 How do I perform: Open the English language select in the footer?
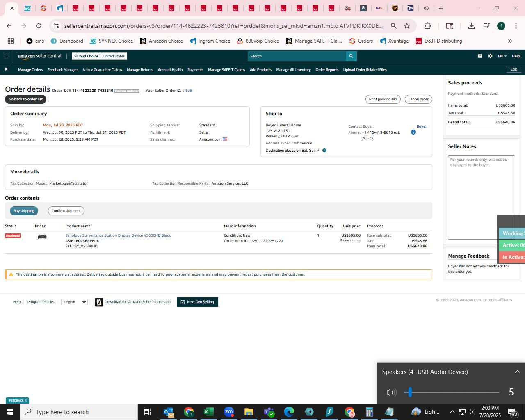click(74, 302)
